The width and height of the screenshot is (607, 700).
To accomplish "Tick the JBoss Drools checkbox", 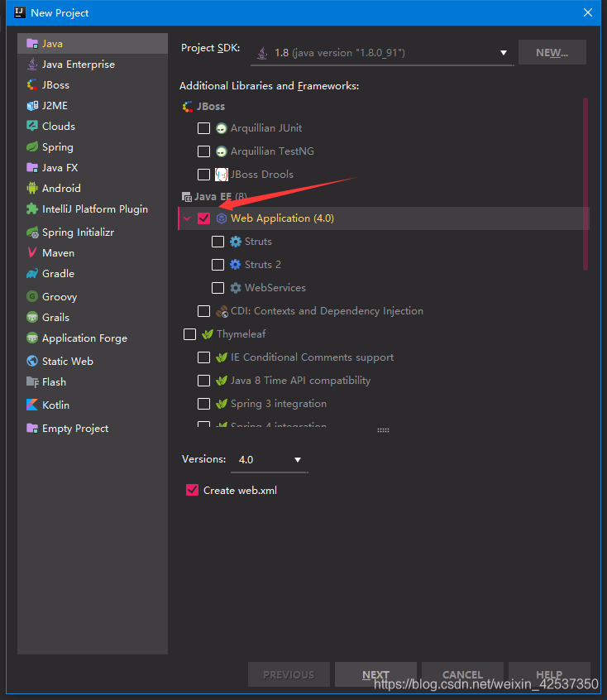I will [x=203, y=174].
